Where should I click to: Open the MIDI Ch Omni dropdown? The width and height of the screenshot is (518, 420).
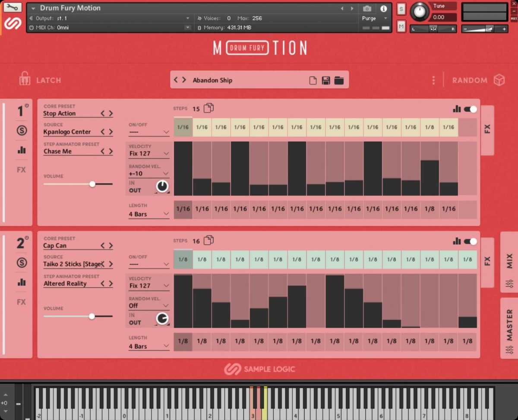tap(187, 28)
